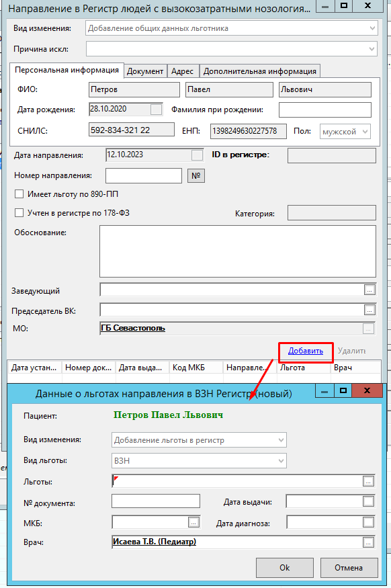391x588 pixels.
Task: Open the МКБ code lookup button
Action: pyautogui.click(x=193, y=522)
